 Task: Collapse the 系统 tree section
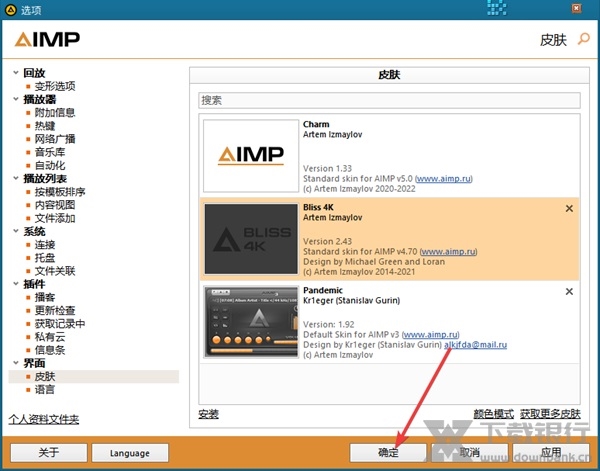coord(16,231)
